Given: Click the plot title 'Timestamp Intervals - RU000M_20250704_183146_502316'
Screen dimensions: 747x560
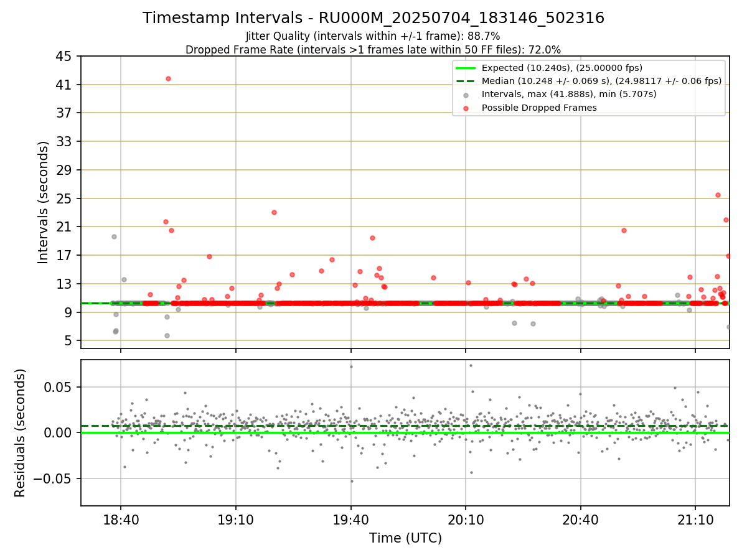Looking at the screenshot, I should tap(374, 18).
